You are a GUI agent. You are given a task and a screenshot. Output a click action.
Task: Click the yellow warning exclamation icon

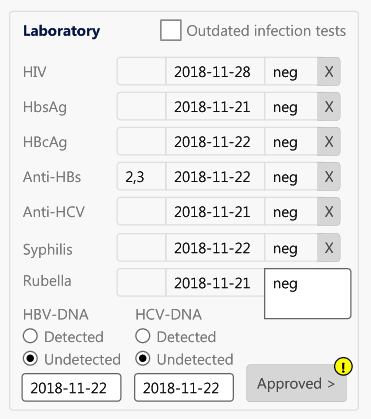343,367
